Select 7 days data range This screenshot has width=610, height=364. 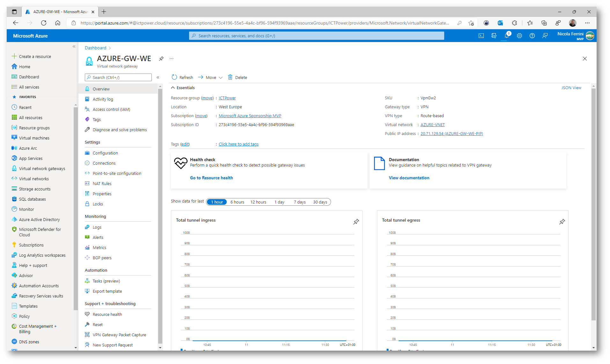pyautogui.click(x=300, y=202)
